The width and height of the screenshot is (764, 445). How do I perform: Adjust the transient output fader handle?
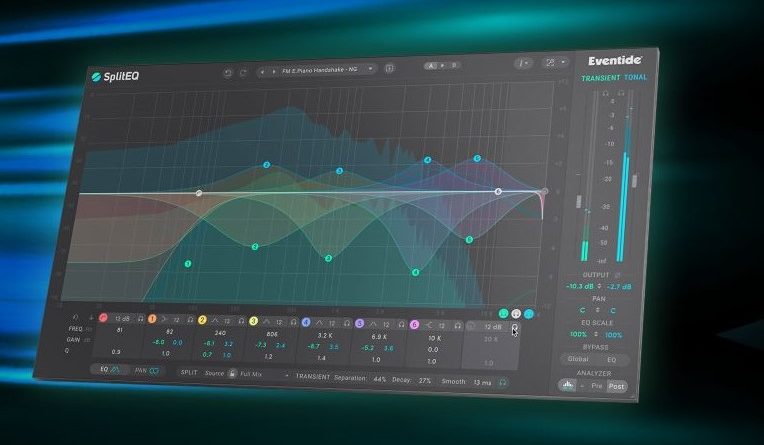point(579,201)
